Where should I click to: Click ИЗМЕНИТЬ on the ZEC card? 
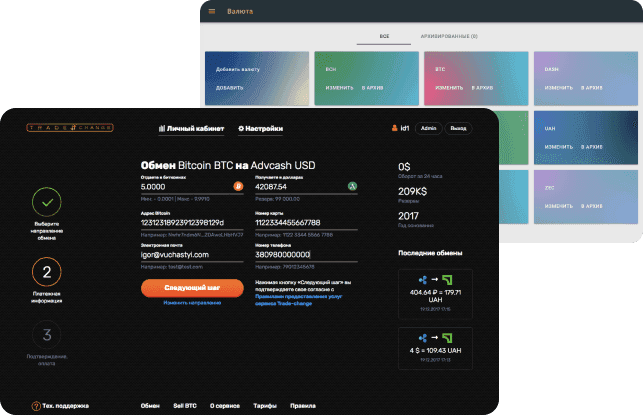click(559, 206)
